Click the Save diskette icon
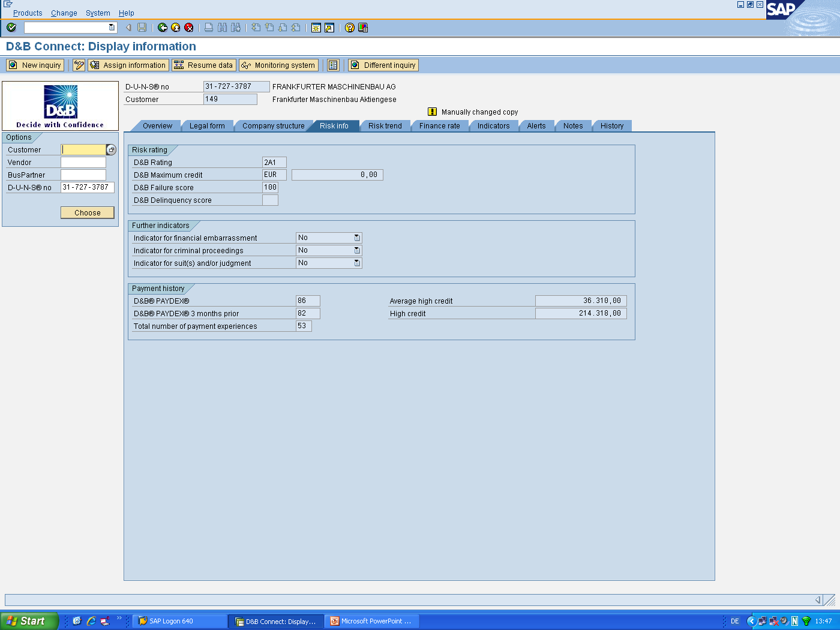Screen dimensions: 840x630 pyautogui.click(x=142, y=28)
